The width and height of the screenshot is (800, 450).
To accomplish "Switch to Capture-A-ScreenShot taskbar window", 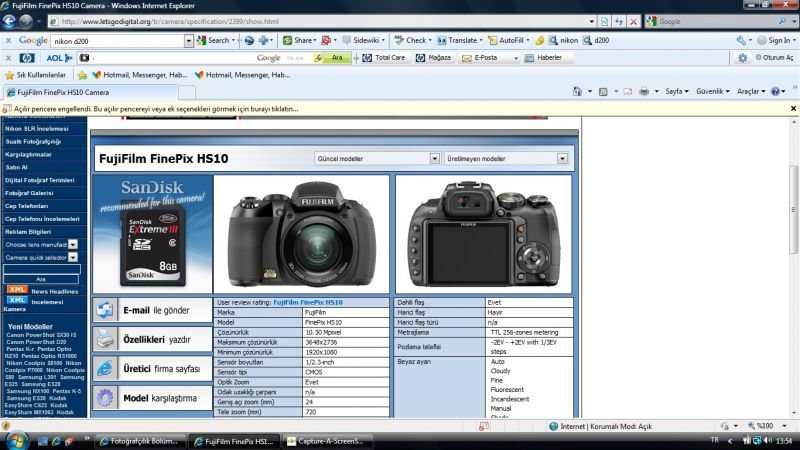I will (x=327, y=441).
